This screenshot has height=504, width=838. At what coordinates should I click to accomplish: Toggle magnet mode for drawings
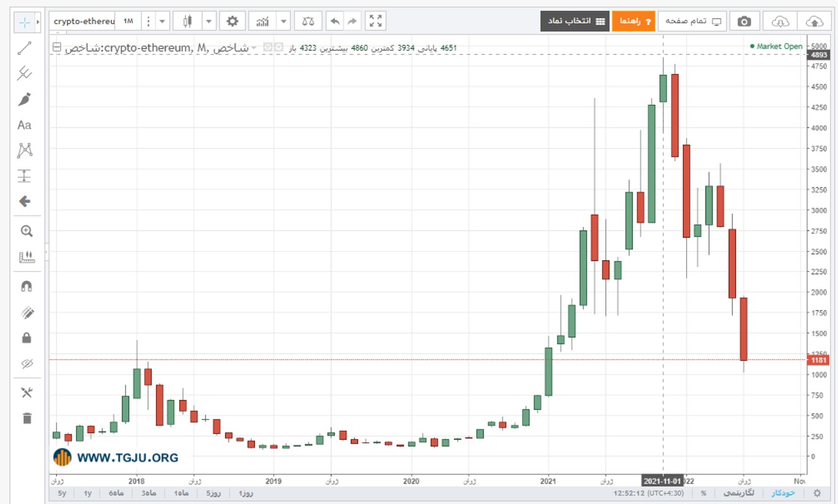26,287
